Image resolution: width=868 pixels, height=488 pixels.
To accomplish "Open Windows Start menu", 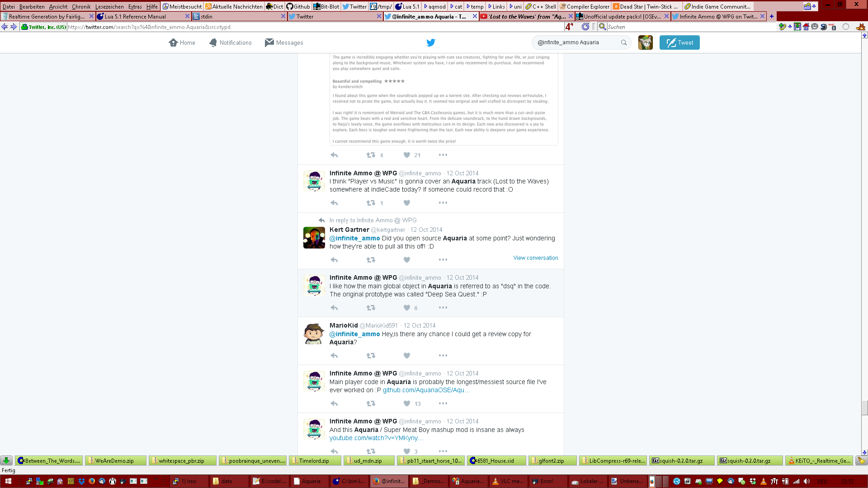I will click(8, 481).
